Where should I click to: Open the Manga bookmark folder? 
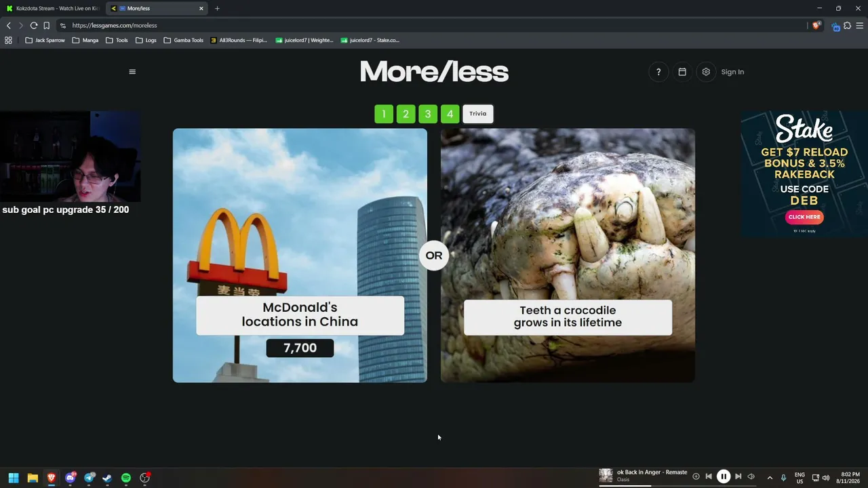point(85,40)
